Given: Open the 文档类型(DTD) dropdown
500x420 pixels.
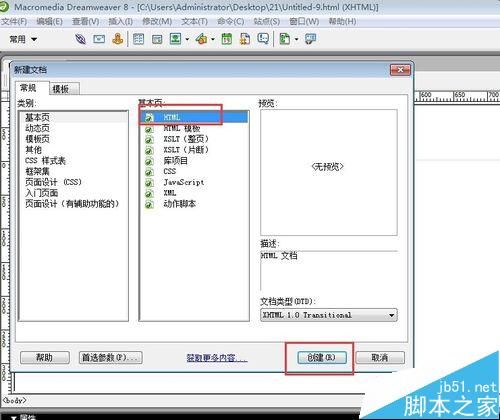Looking at the screenshot, I should [x=329, y=315].
